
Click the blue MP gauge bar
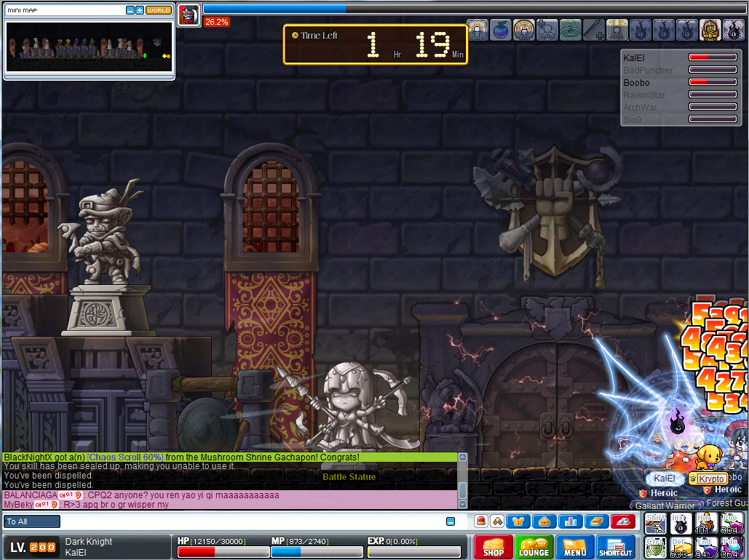[x=316, y=552]
